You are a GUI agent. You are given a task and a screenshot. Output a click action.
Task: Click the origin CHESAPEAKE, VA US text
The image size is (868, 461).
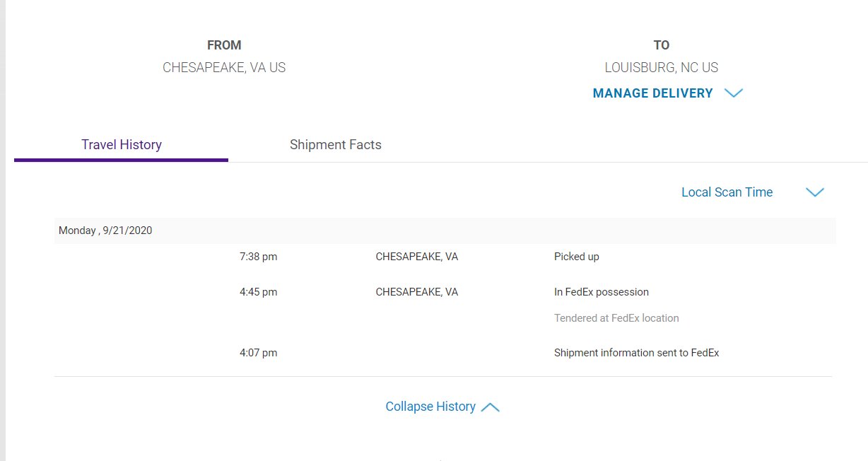click(x=224, y=68)
